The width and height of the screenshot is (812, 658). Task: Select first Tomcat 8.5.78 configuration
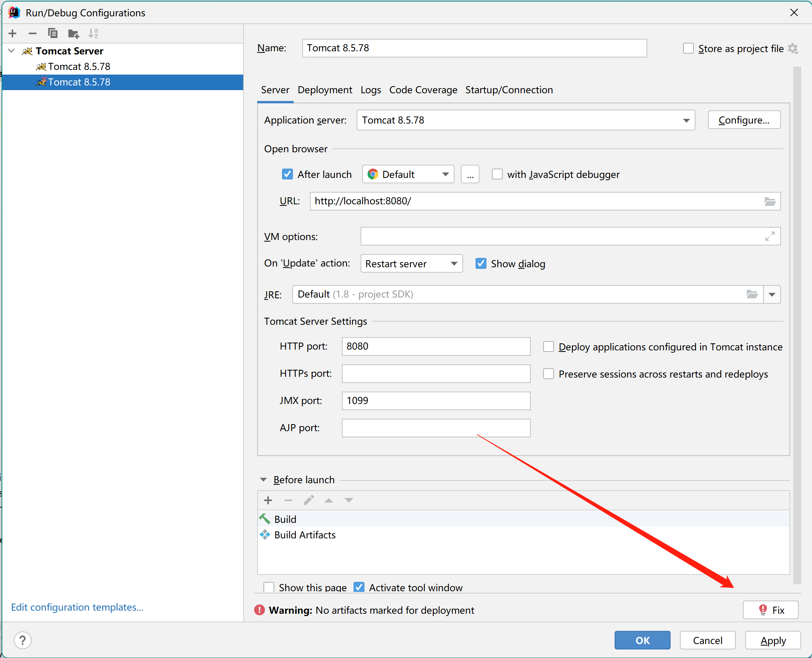point(123,67)
